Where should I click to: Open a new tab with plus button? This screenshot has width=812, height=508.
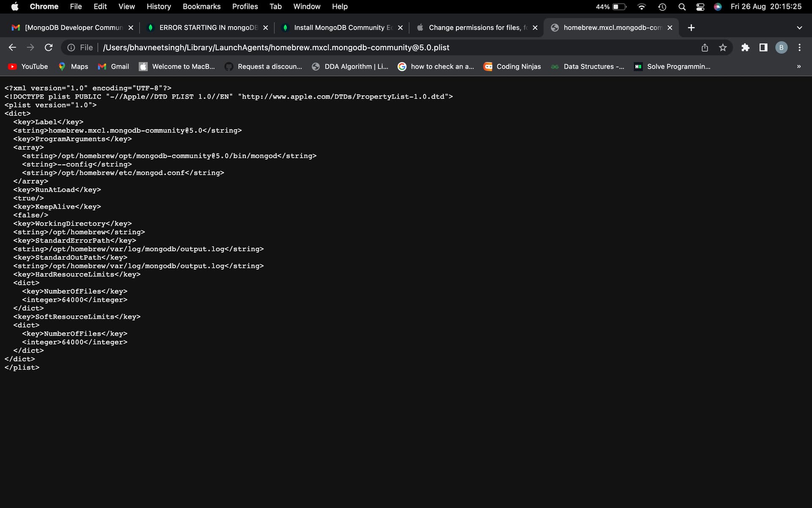coord(691,28)
